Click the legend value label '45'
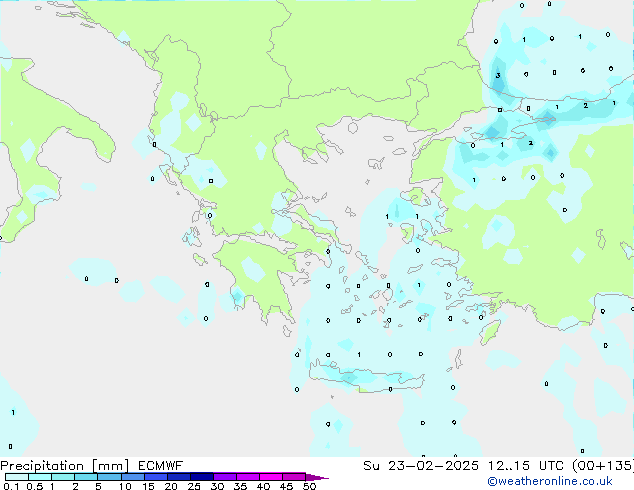 point(286,486)
